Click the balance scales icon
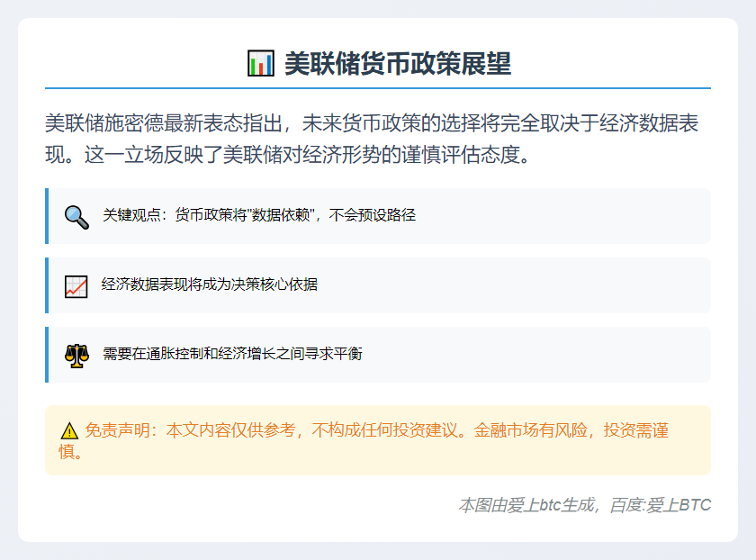 [76, 355]
